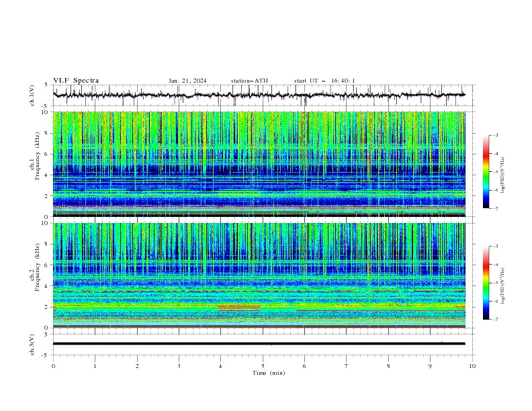This screenshot has width=532, height=411.
Task: Click time axis tick label "10"
Action: coord(472,366)
